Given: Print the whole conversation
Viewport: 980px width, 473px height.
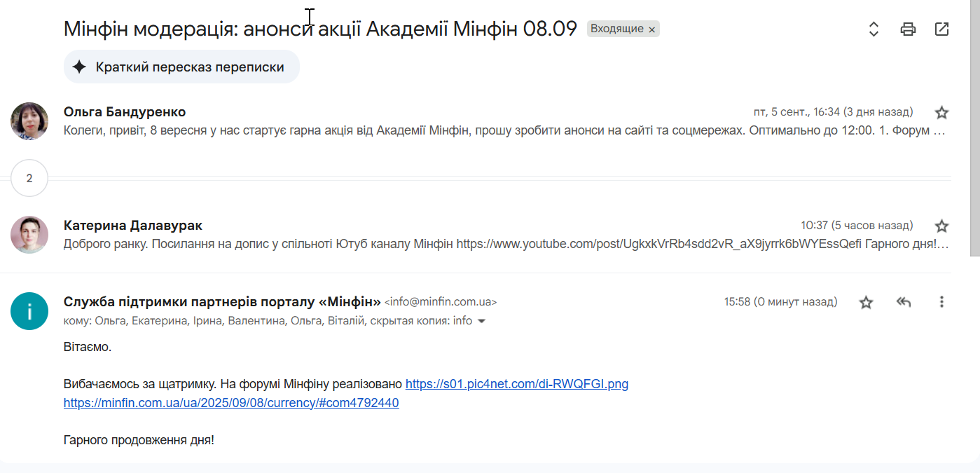Looking at the screenshot, I should pos(908,29).
